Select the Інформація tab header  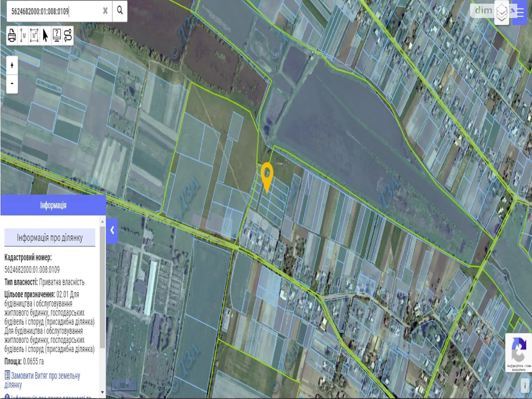click(53, 205)
